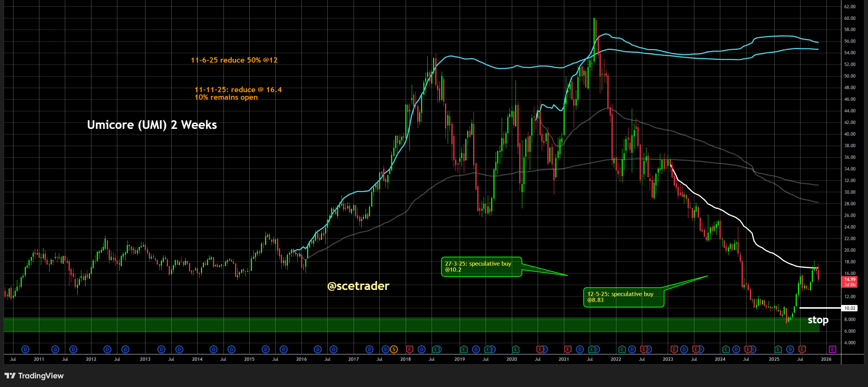Select the green earnings E marker just before 2025
868x387 pixels.
(778, 350)
